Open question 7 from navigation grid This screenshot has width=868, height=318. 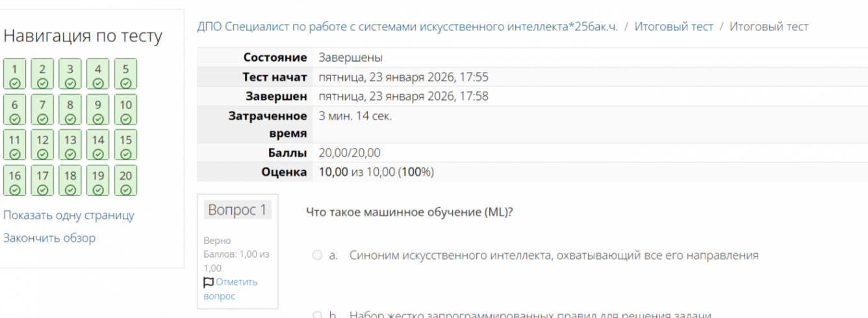pos(42,110)
